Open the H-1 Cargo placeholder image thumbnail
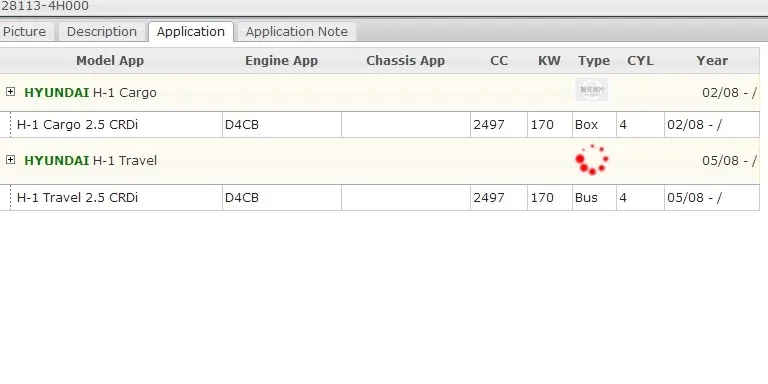The height and width of the screenshot is (384, 768). pyautogui.click(x=592, y=90)
